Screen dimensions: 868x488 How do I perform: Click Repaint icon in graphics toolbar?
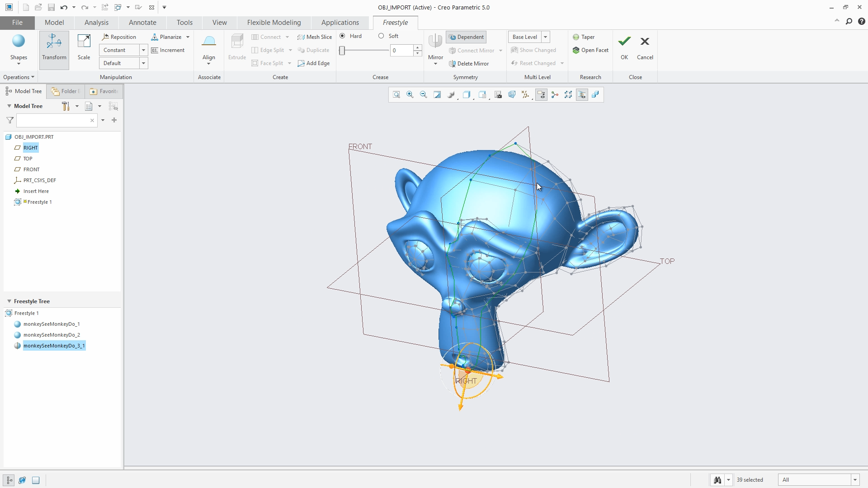point(437,94)
